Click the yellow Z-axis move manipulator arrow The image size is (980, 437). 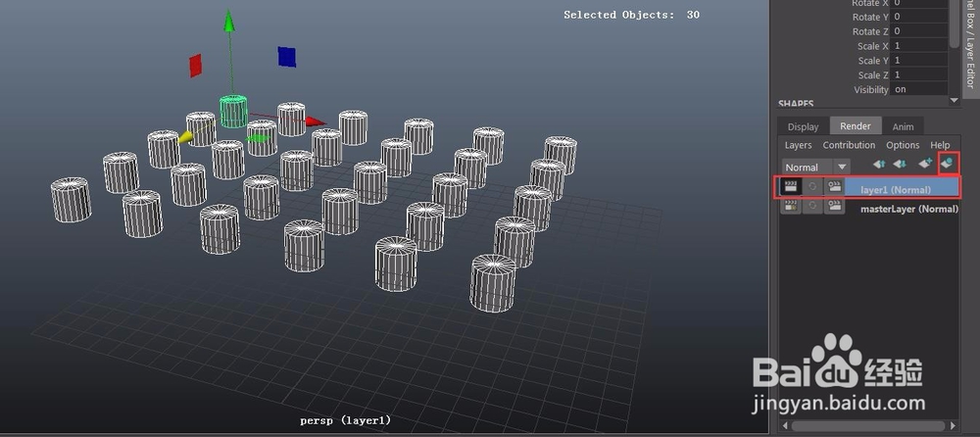tap(186, 137)
